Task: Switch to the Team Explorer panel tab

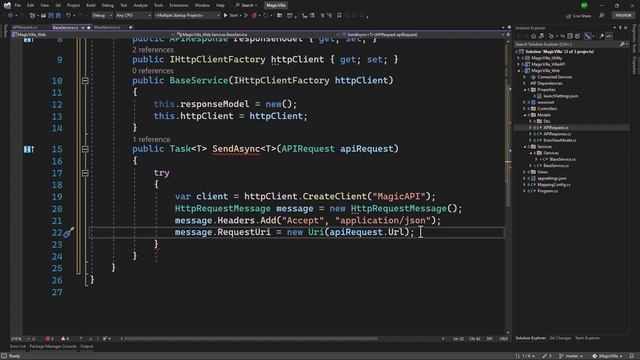Action: click(x=587, y=338)
